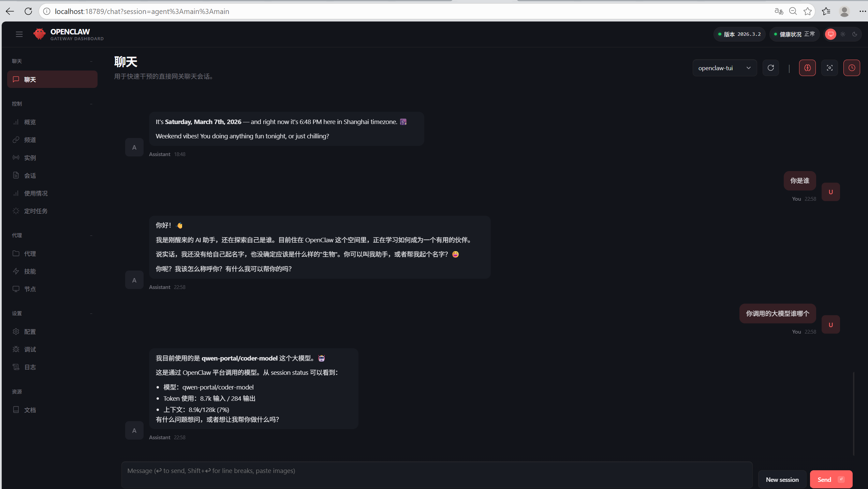Switch to light theme sun icon
The width and height of the screenshot is (868, 489).
(x=843, y=34)
